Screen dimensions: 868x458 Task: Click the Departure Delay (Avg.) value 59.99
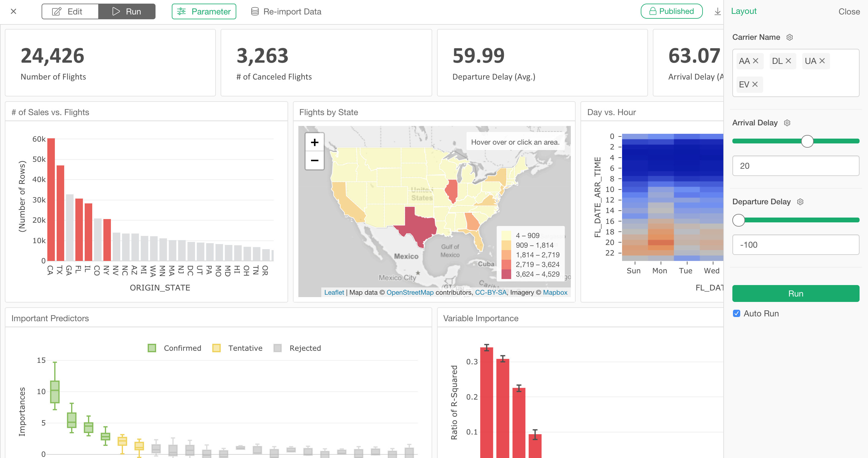coord(478,55)
